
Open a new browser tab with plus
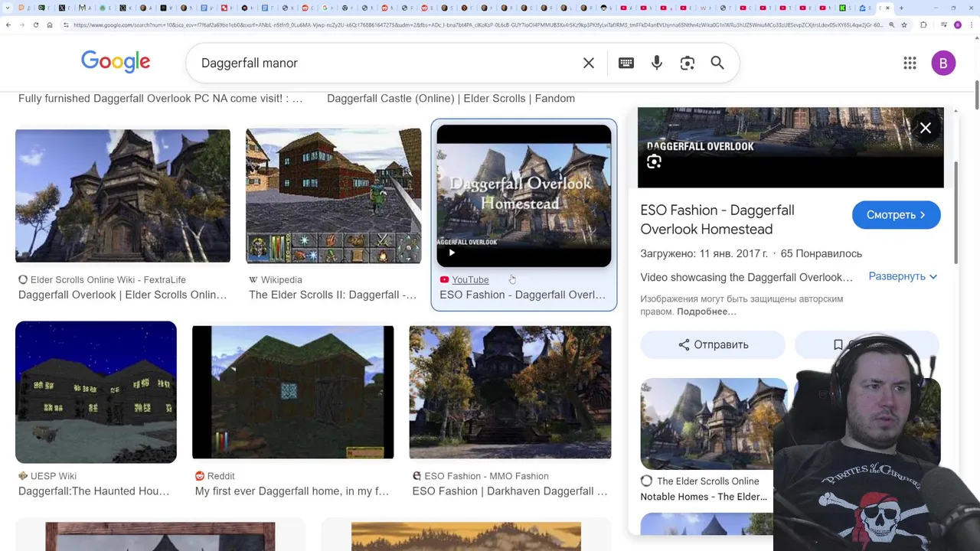(x=901, y=8)
